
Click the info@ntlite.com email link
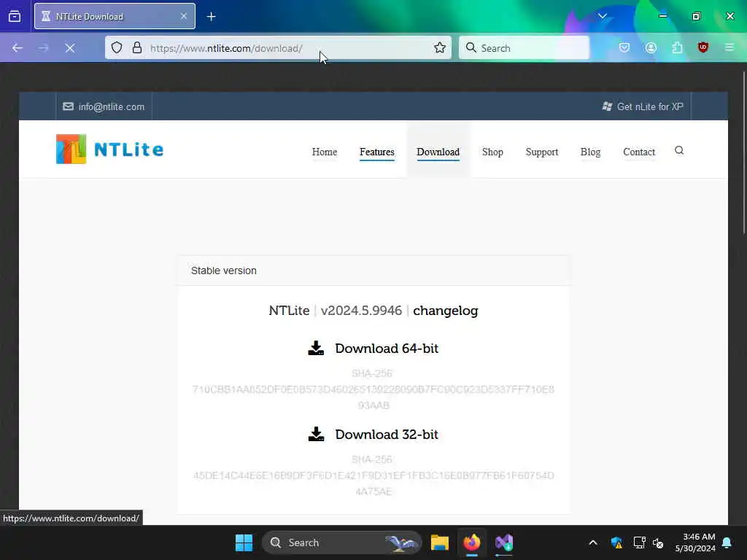[104, 106]
